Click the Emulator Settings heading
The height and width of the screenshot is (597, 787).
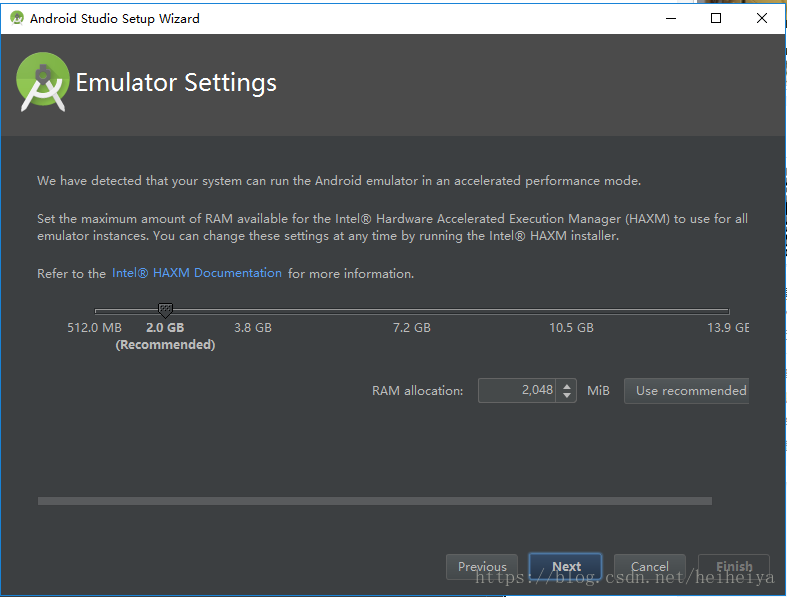tap(176, 83)
